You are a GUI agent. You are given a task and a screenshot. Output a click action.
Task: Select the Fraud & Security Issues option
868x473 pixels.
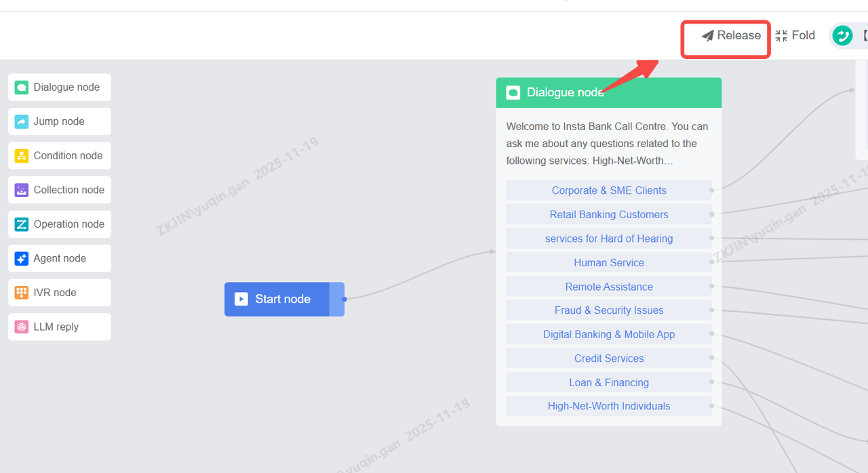608,310
